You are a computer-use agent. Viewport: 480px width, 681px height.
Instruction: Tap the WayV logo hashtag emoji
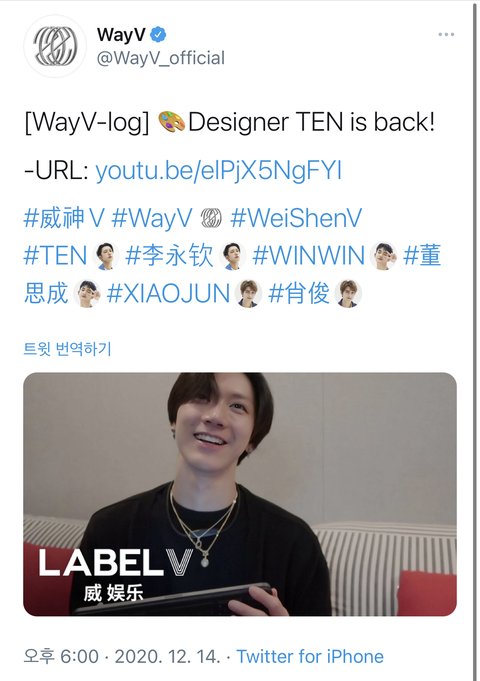[x=211, y=218]
